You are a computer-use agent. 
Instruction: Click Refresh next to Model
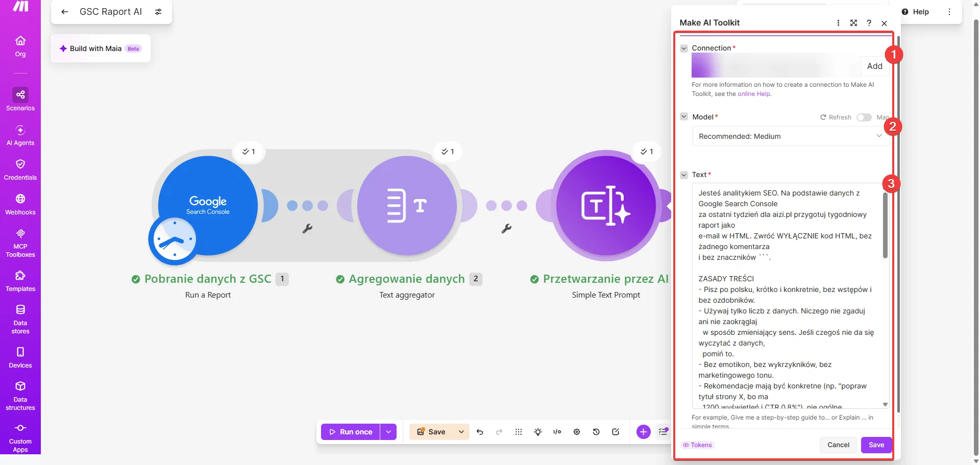(x=836, y=117)
